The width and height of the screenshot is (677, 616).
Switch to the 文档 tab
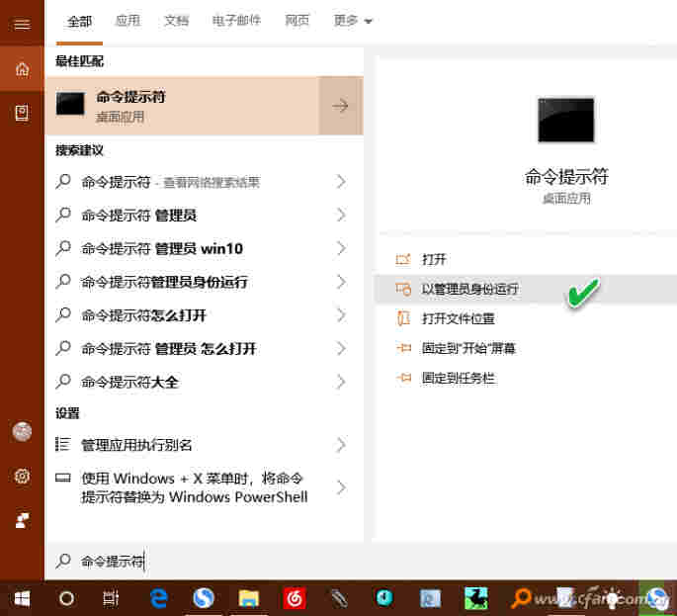(176, 21)
